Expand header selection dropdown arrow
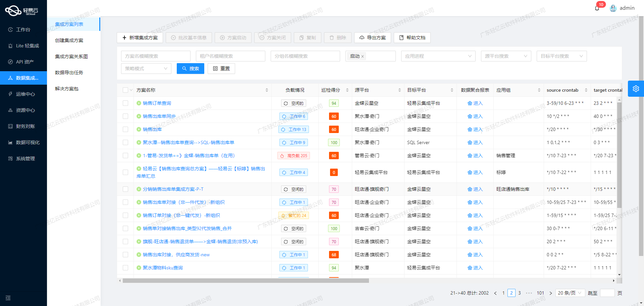 (131, 90)
